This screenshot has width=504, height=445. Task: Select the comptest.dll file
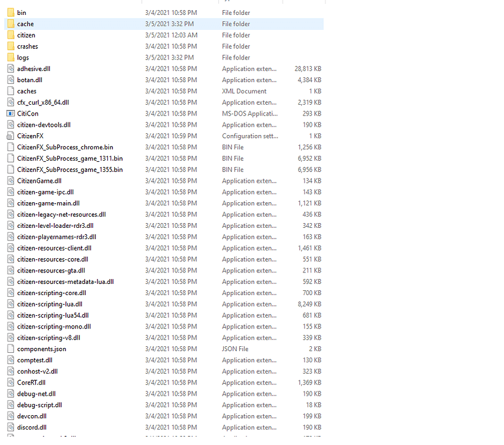36,360
